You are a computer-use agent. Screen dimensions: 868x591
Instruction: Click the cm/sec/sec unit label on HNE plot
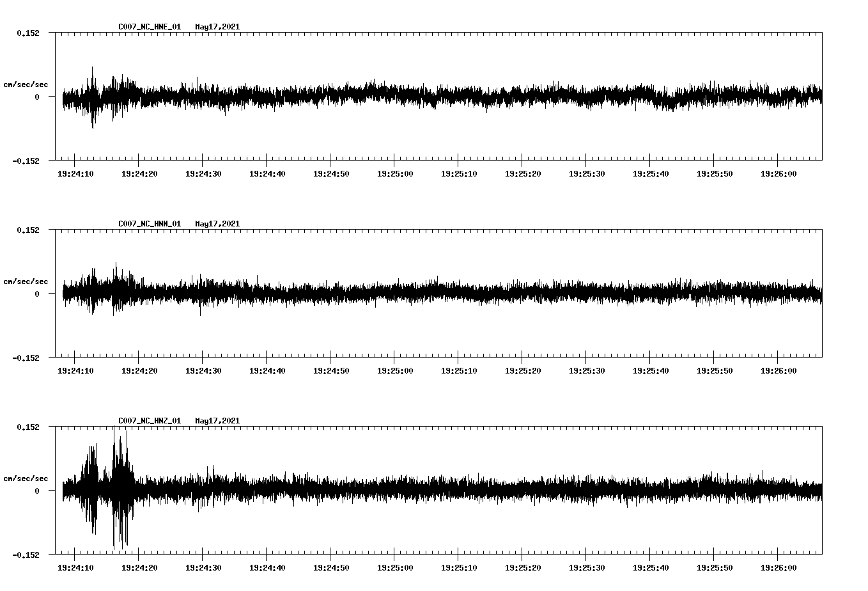(26, 84)
